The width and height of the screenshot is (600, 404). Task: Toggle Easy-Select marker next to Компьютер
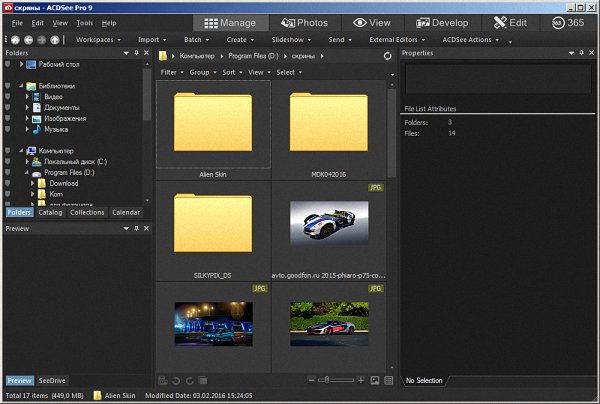tap(8, 151)
